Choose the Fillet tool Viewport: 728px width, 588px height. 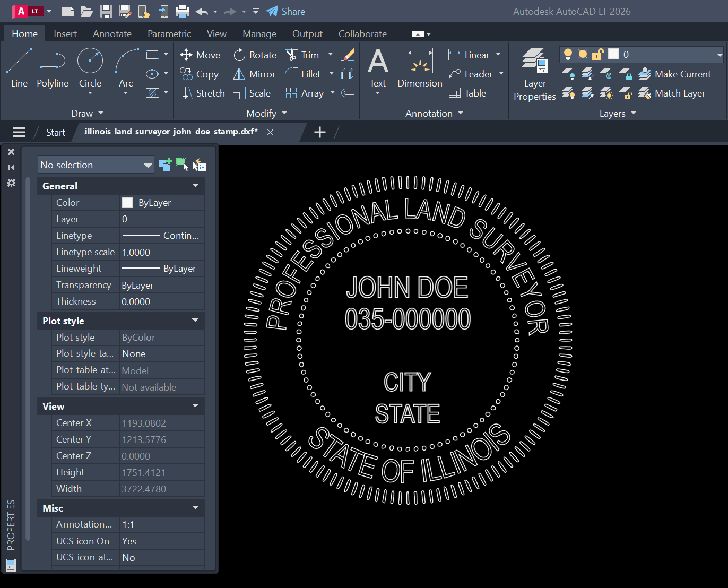303,74
